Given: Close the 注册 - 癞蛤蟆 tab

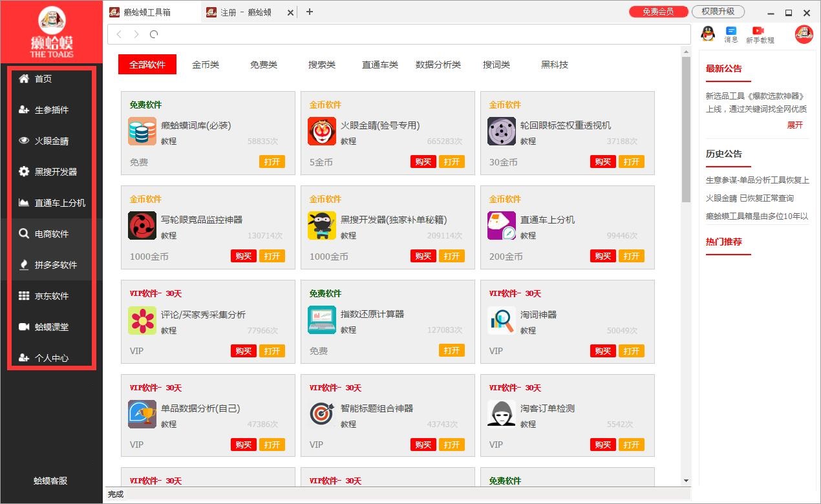Looking at the screenshot, I should pyautogui.click(x=290, y=12).
